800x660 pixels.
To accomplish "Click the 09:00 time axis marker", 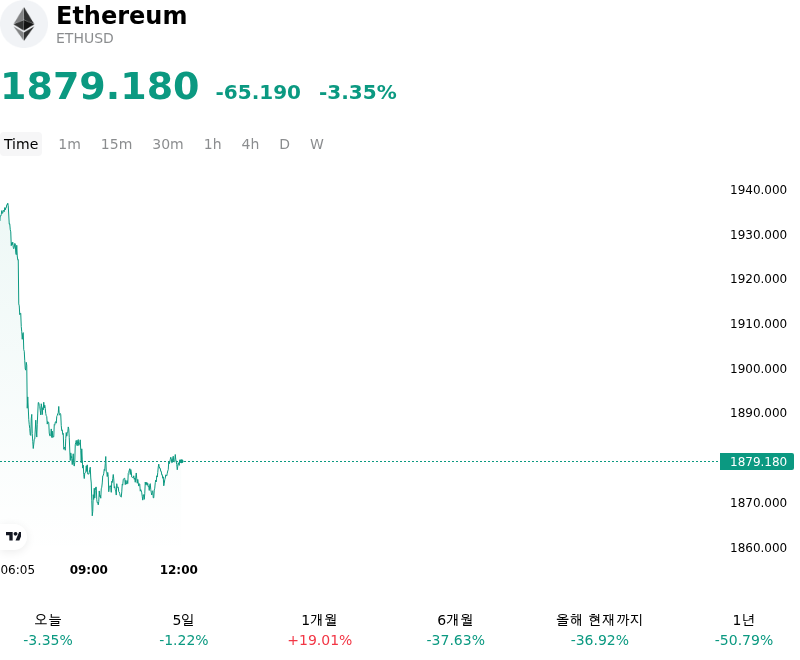I will tap(89, 570).
